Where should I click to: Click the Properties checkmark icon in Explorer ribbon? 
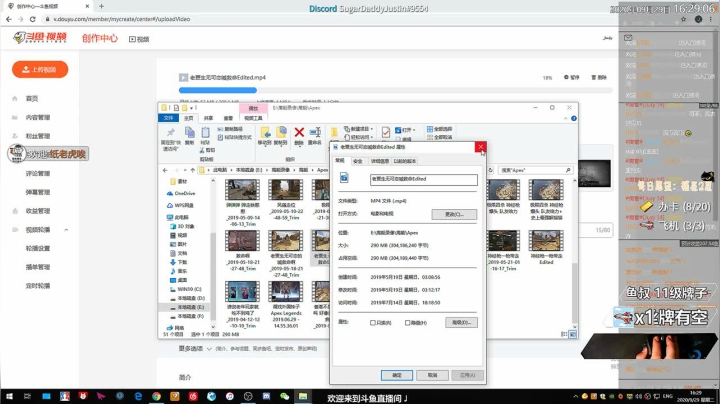[x=386, y=133]
